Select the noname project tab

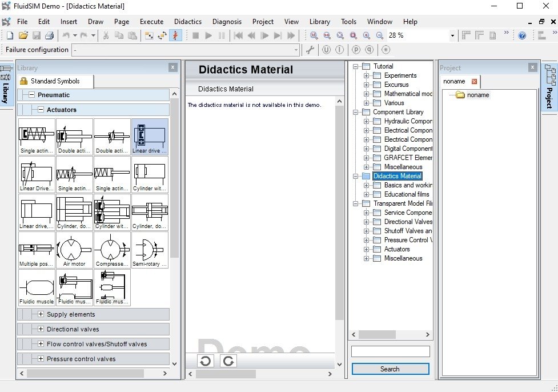tap(455, 81)
